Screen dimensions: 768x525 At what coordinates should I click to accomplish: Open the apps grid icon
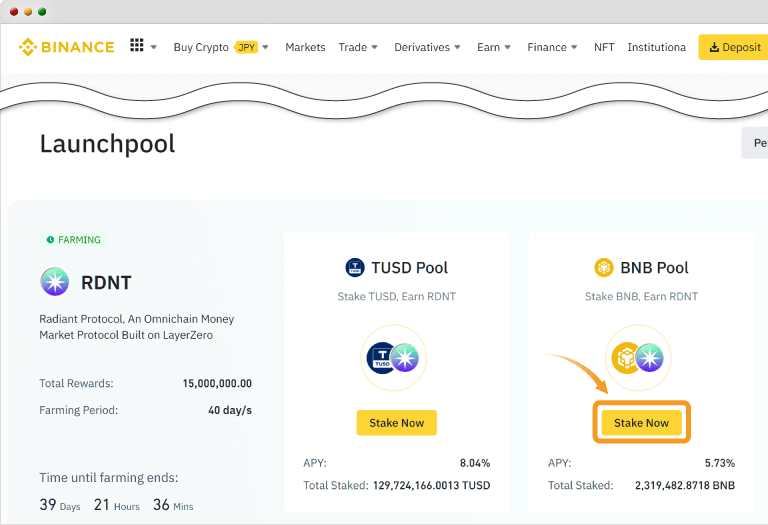137,45
